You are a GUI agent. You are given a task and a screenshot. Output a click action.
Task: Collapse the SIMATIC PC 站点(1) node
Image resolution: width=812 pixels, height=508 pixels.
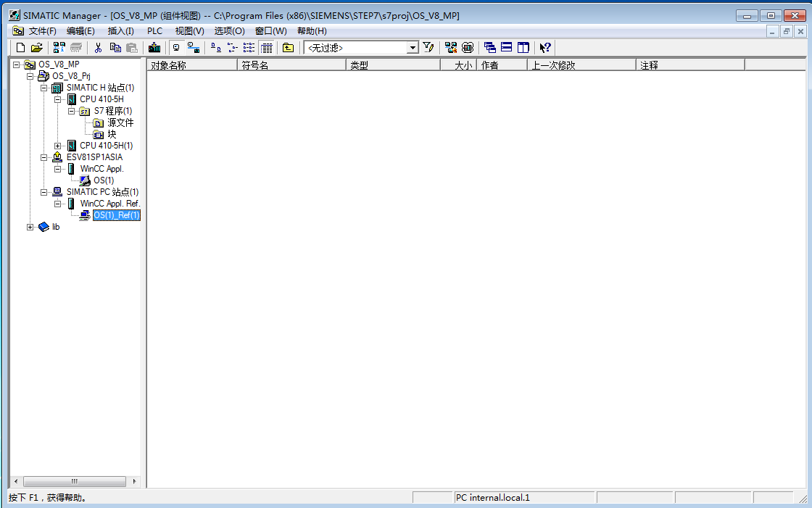[x=44, y=192]
